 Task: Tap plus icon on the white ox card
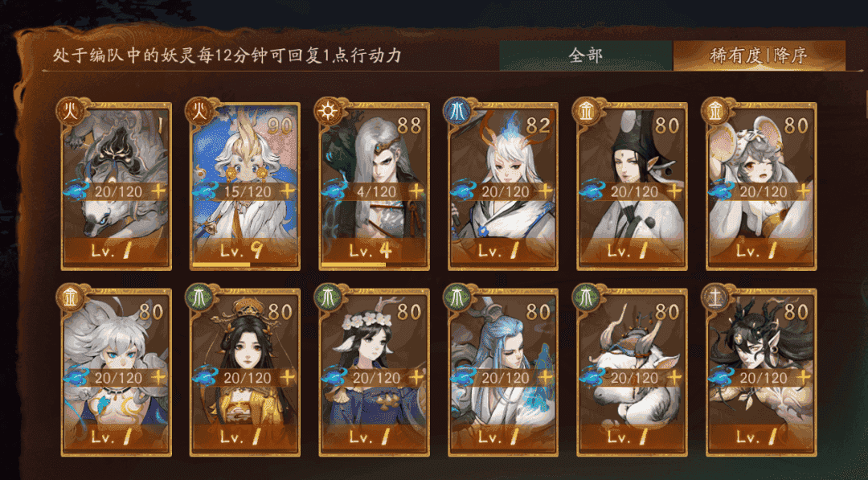(674, 378)
